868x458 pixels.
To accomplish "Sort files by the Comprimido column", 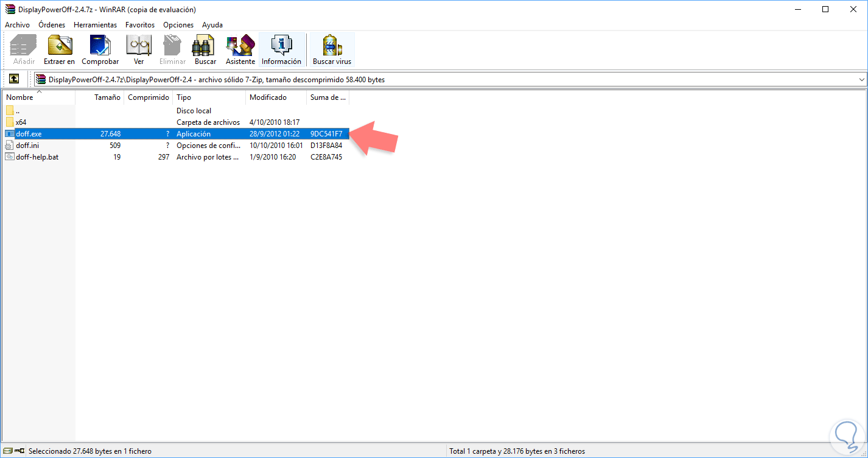I will [149, 97].
